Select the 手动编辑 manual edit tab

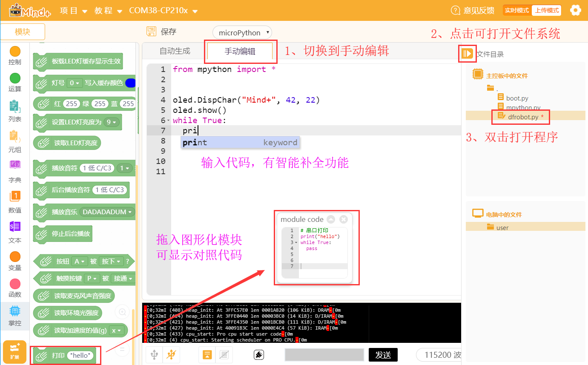pyautogui.click(x=240, y=52)
